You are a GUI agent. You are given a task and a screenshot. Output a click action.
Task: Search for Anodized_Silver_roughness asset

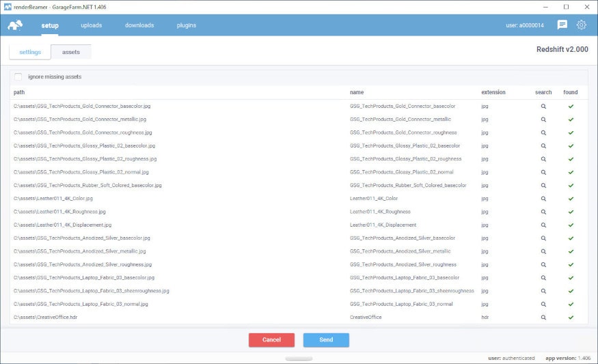coord(543,264)
